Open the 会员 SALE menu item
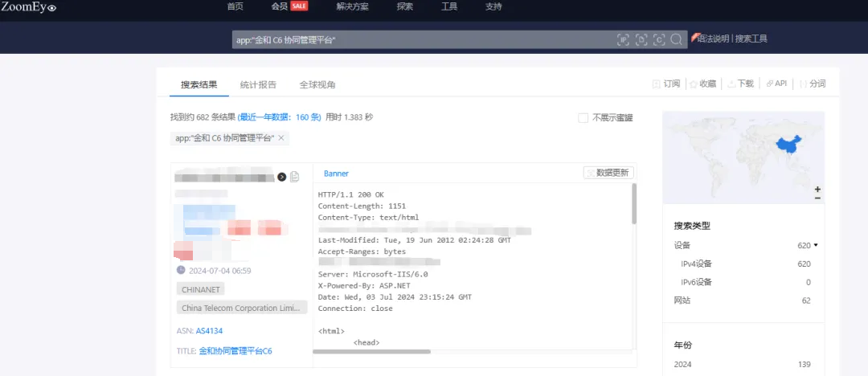868x376 pixels. 289,6
